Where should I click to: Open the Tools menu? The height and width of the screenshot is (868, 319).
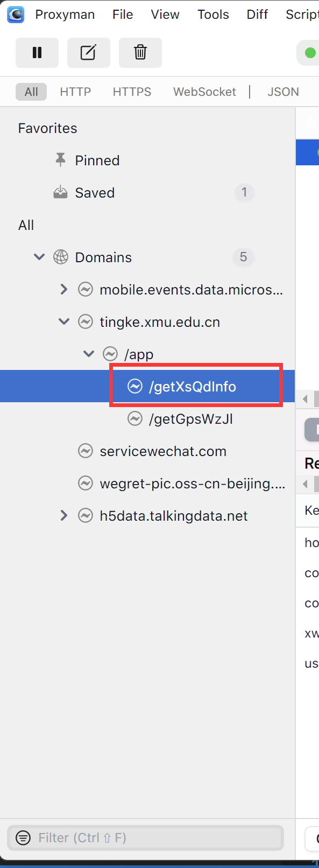coord(213,15)
